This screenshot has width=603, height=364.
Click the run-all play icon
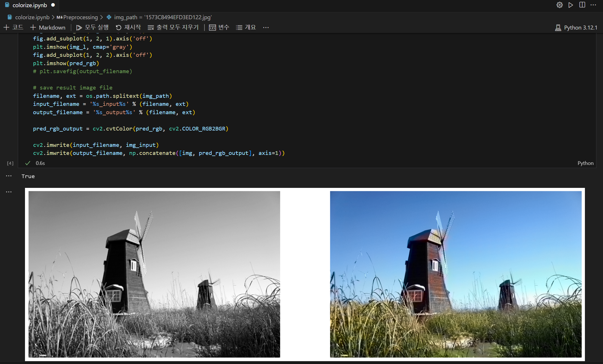point(79,28)
